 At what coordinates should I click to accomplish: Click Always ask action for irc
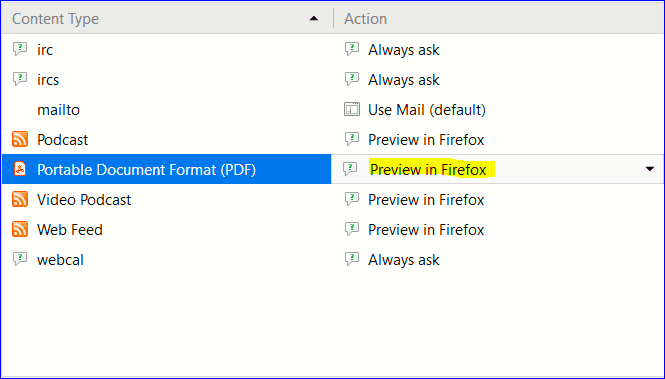(x=403, y=50)
